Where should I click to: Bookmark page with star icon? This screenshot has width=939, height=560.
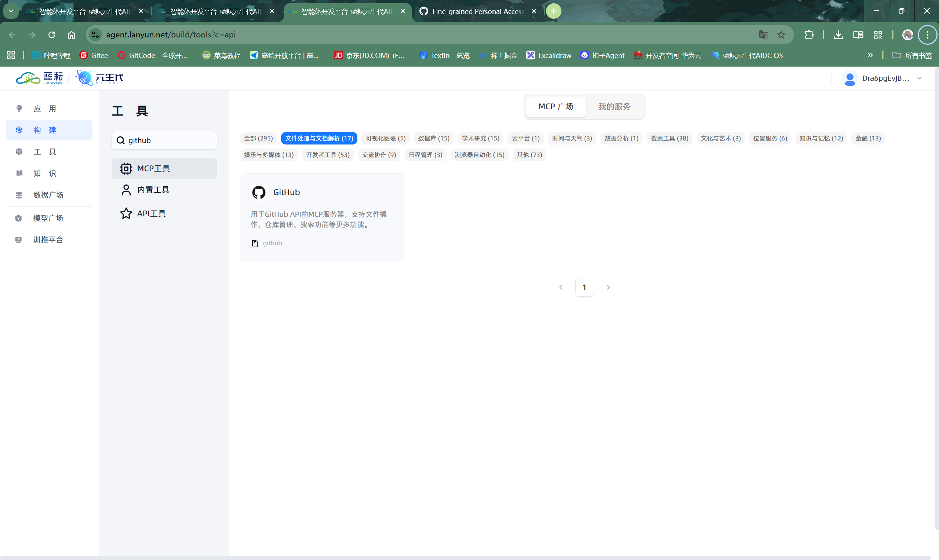(x=781, y=35)
